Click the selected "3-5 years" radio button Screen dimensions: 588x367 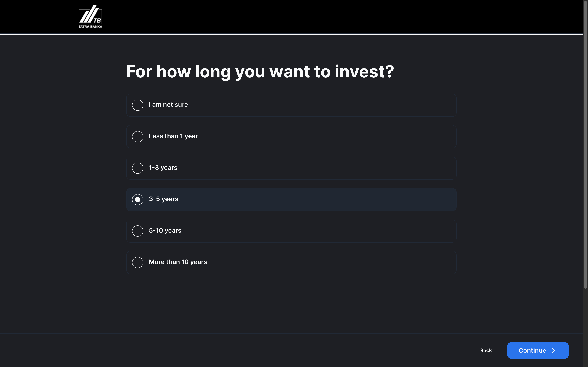(x=138, y=200)
